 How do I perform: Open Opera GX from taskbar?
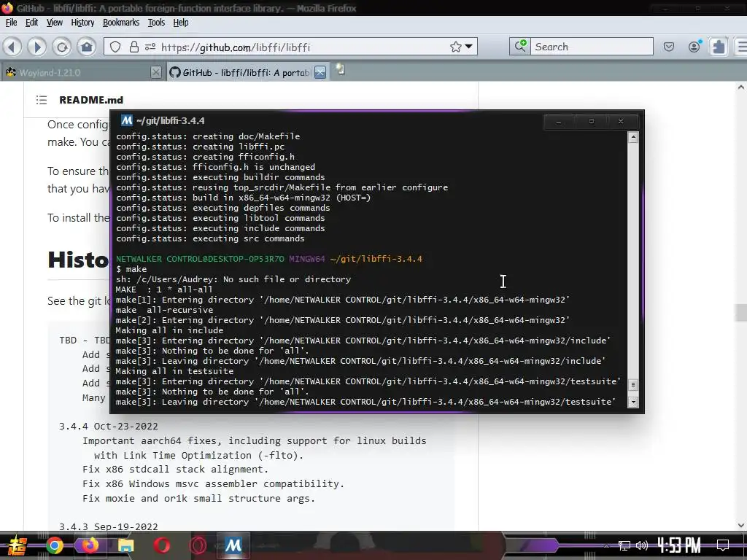[x=197, y=545]
